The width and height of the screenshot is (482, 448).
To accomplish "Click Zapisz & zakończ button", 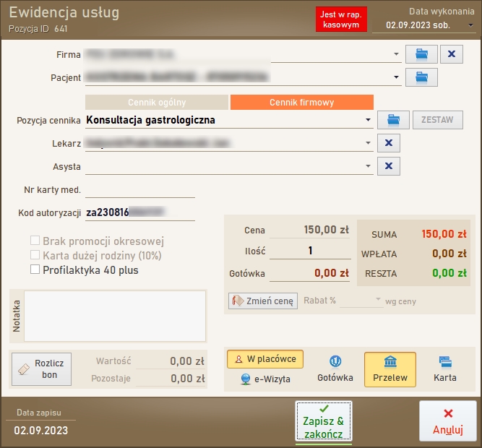I will (323, 421).
